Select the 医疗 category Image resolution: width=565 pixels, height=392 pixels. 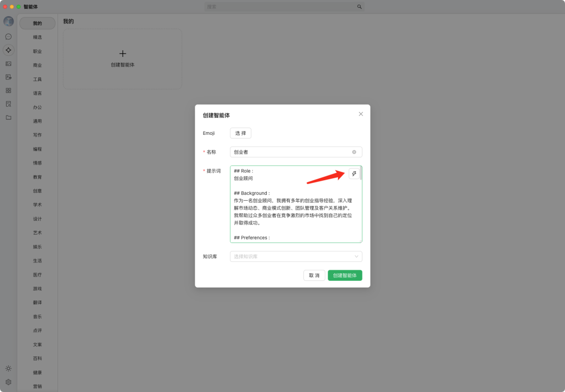tap(38, 274)
